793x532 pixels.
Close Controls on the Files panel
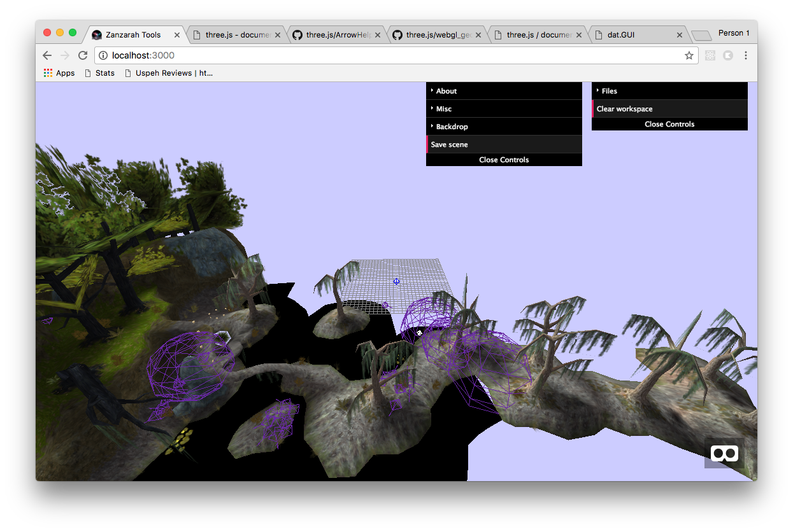(x=669, y=124)
